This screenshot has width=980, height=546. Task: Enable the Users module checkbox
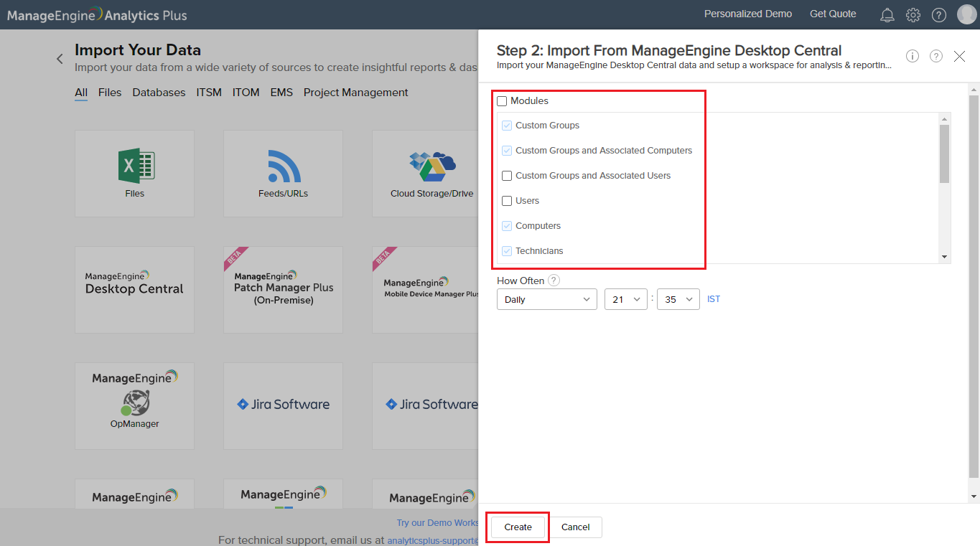(507, 201)
